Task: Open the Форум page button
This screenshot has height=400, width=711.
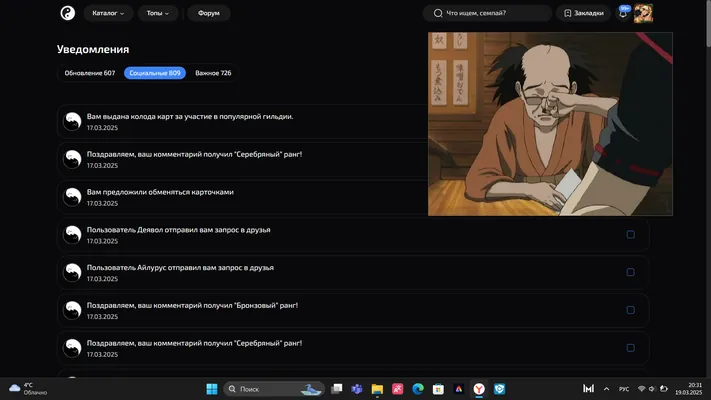Action: tap(209, 13)
